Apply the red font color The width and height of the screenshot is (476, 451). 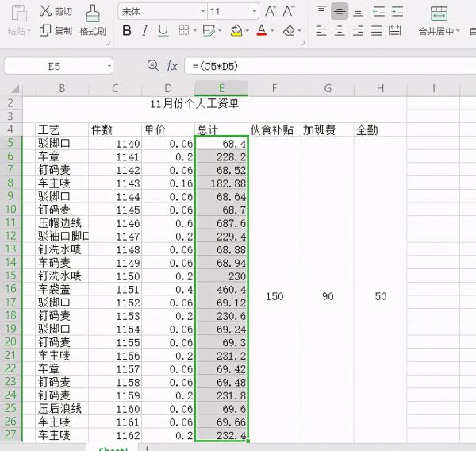click(x=261, y=30)
